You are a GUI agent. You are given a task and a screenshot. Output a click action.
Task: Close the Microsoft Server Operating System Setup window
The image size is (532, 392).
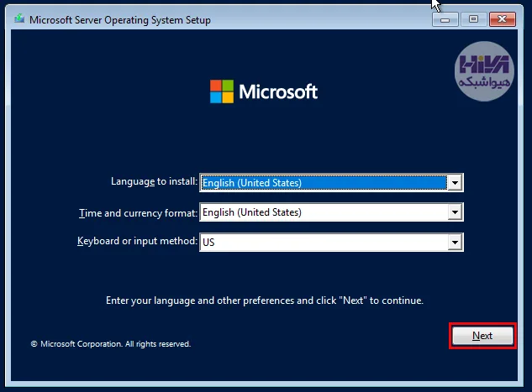click(503, 19)
